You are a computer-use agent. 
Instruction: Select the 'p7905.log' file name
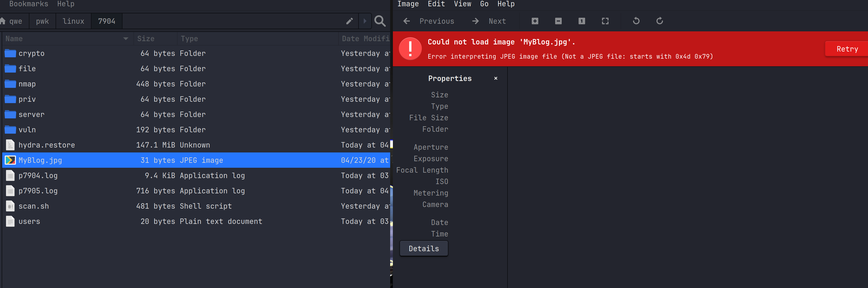(38, 191)
